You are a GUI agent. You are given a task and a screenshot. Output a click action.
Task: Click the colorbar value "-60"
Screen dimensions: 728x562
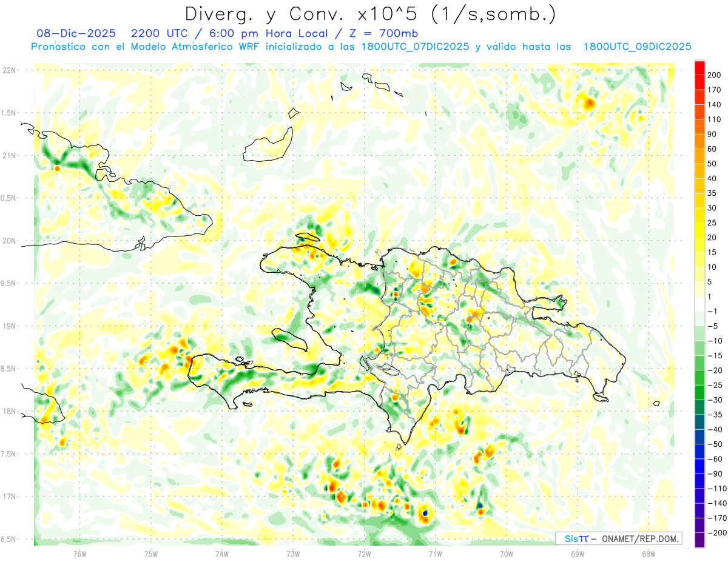tap(715, 459)
